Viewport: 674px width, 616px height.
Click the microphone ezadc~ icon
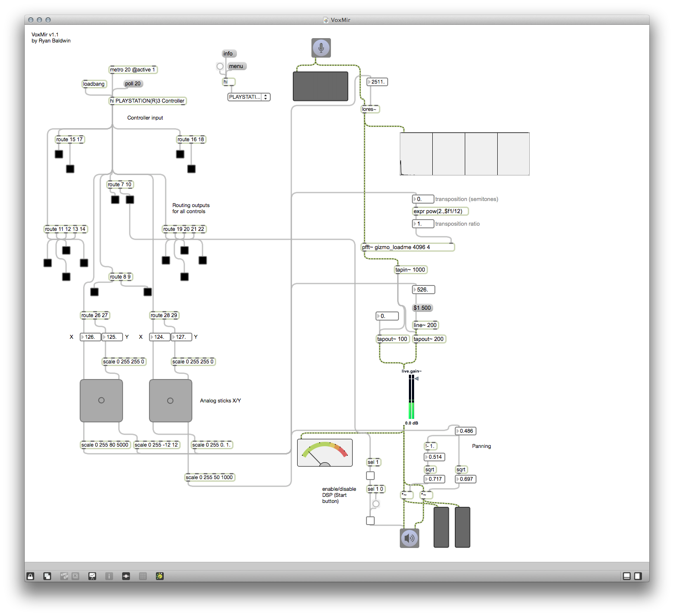point(321,48)
